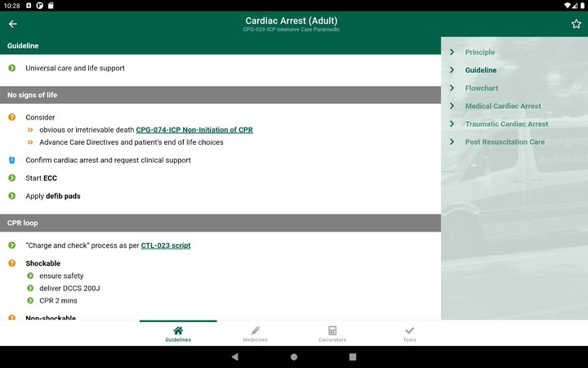Open the CTL-023 script link
The width and height of the screenshot is (588, 368).
tap(166, 245)
